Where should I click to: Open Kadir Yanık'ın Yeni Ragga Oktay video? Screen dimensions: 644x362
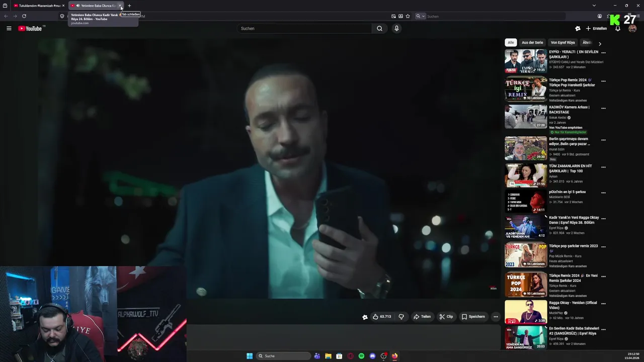pos(526,227)
